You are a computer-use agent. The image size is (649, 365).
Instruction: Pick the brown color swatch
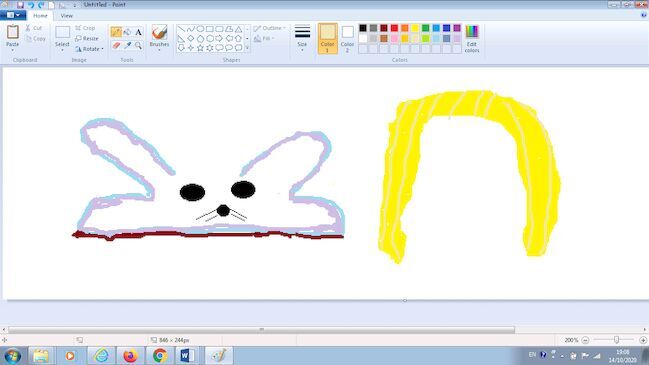[384, 38]
